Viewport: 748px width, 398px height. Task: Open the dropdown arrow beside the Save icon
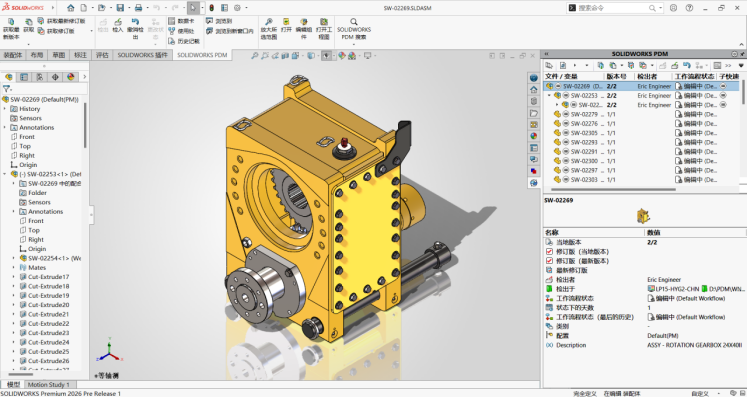click(x=129, y=8)
